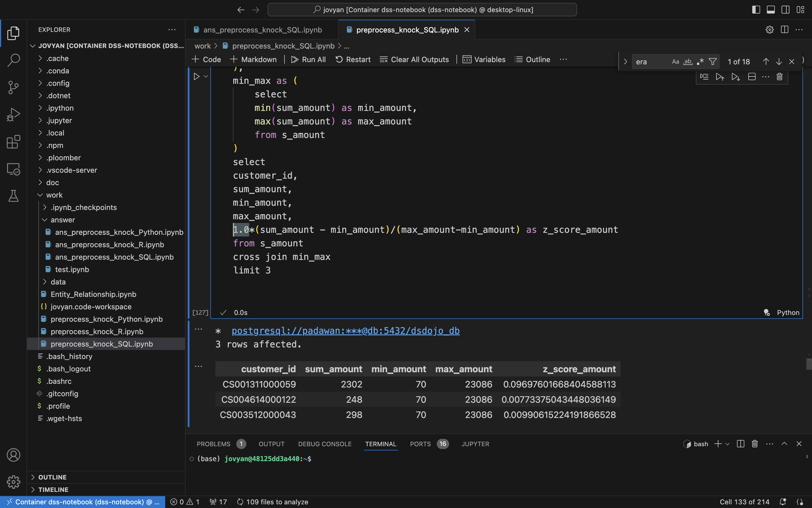Execute cell and below icon
This screenshot has width=812, height=508.
coord(736,76)
